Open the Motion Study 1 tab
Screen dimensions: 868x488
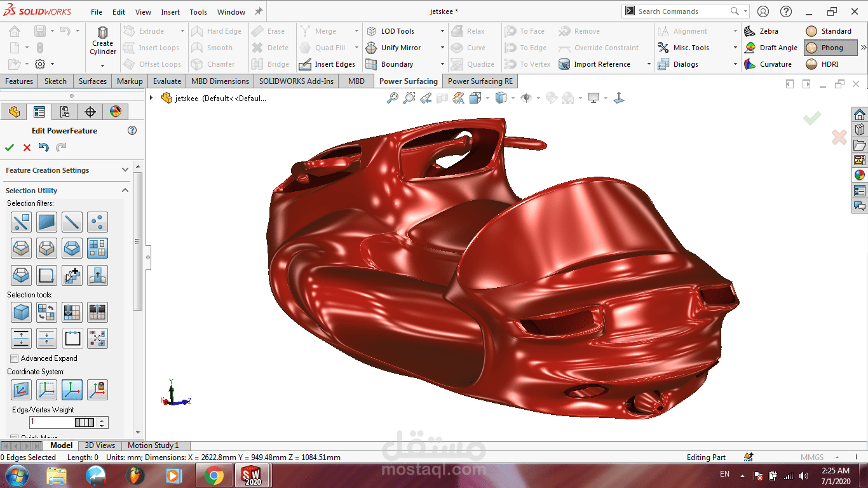coord(153,445)
